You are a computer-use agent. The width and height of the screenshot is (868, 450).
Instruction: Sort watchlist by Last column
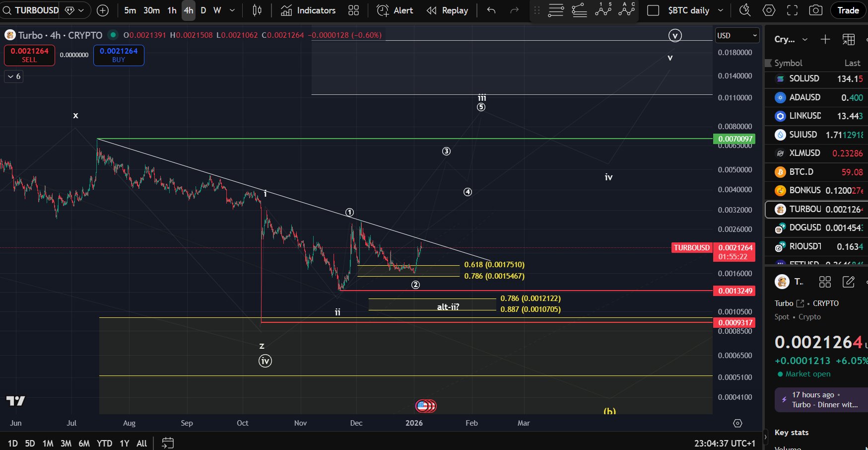point(852,63)
